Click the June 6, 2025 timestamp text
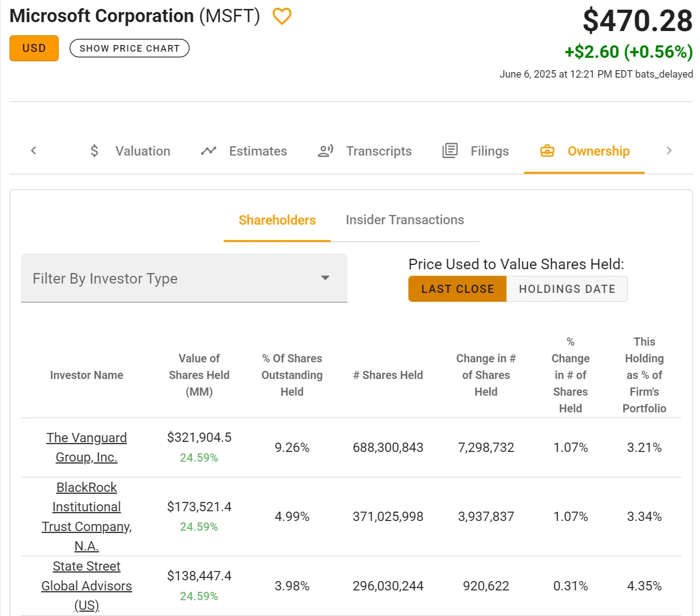 [x=596, y=74]
